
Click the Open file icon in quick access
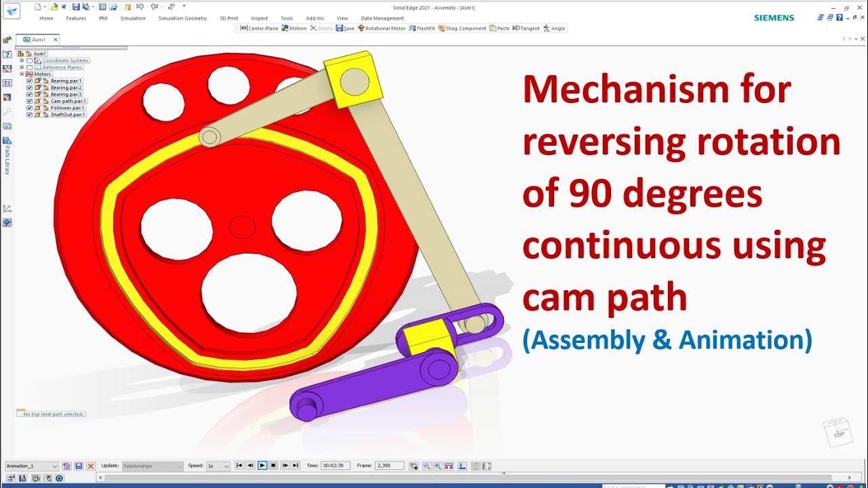[54, 7]
